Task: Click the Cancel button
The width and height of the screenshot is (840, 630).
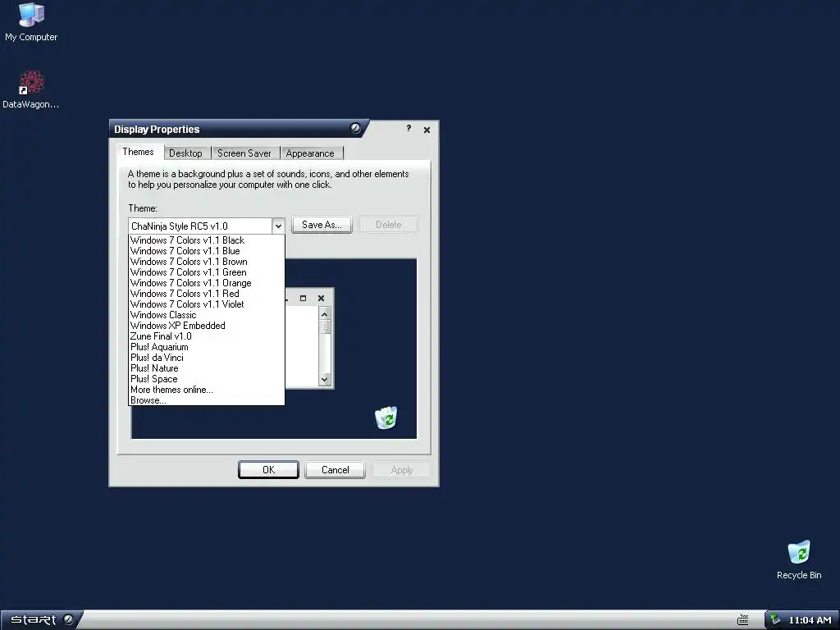Action: point(336,470)
